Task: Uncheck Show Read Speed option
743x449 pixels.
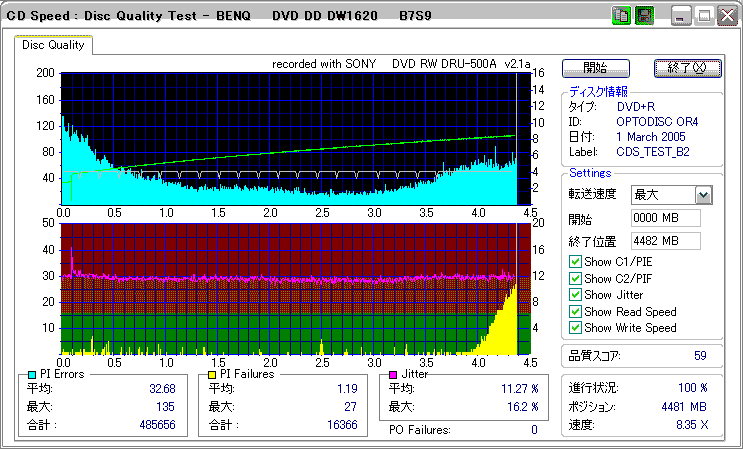Action: (575, 311)
